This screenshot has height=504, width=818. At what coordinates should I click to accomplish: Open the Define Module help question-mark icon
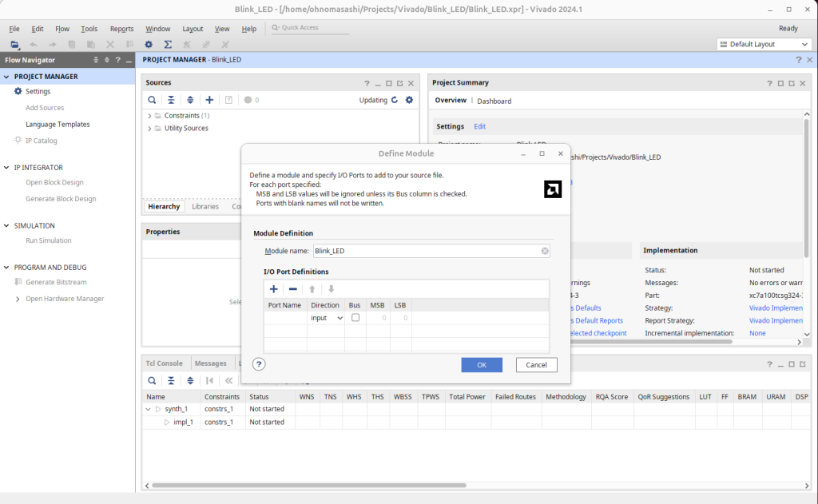coord(259,364)
